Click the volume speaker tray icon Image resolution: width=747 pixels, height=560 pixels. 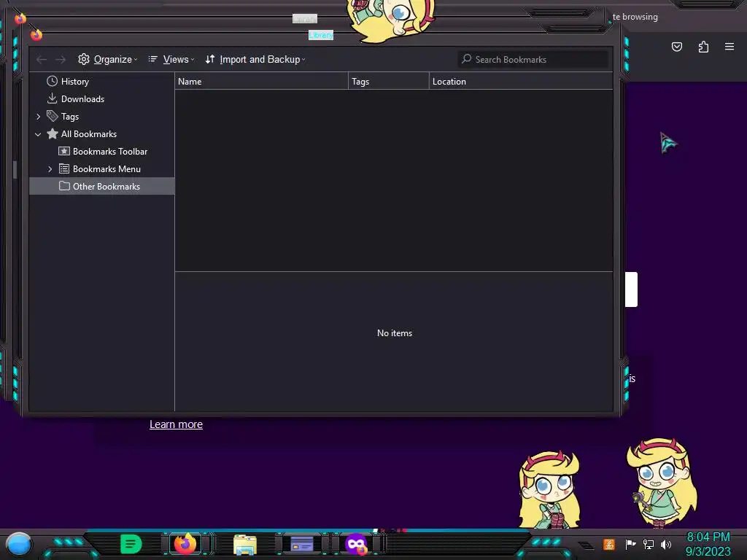pyautogui.click(x=666, y=544)
